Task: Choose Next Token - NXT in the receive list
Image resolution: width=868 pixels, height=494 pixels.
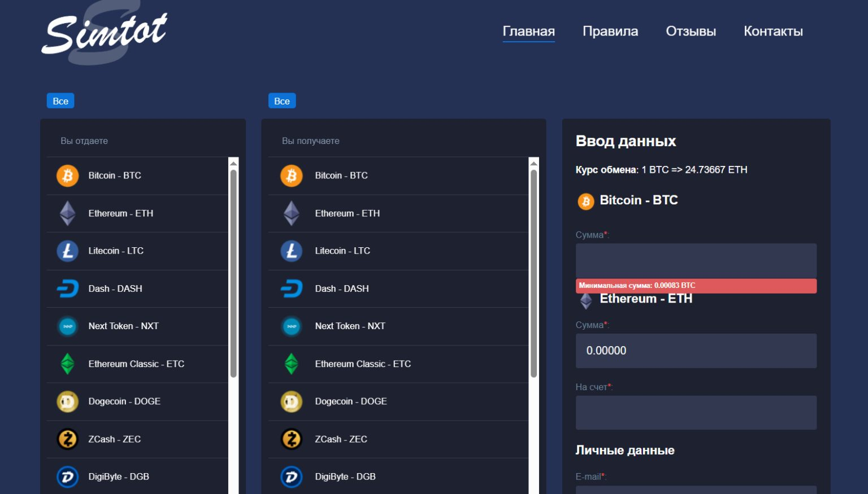Action: tap(398, 326)
